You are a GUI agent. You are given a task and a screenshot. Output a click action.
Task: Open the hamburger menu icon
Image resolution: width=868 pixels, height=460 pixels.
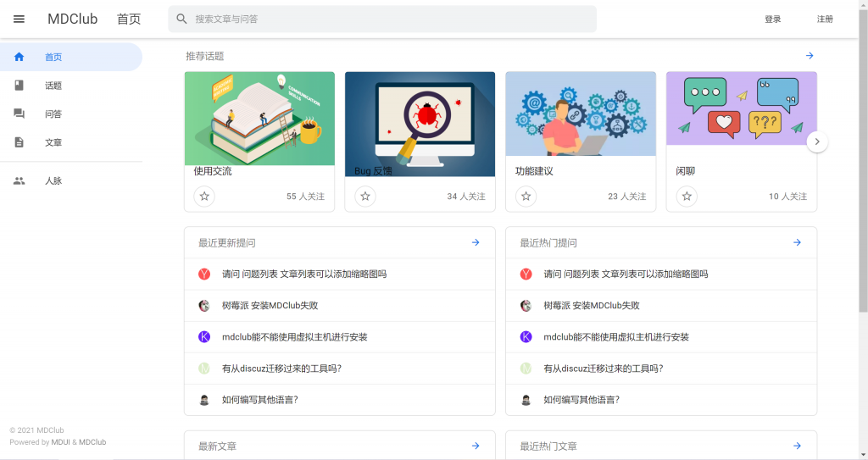pyautogui.click(x=19, y=19)
